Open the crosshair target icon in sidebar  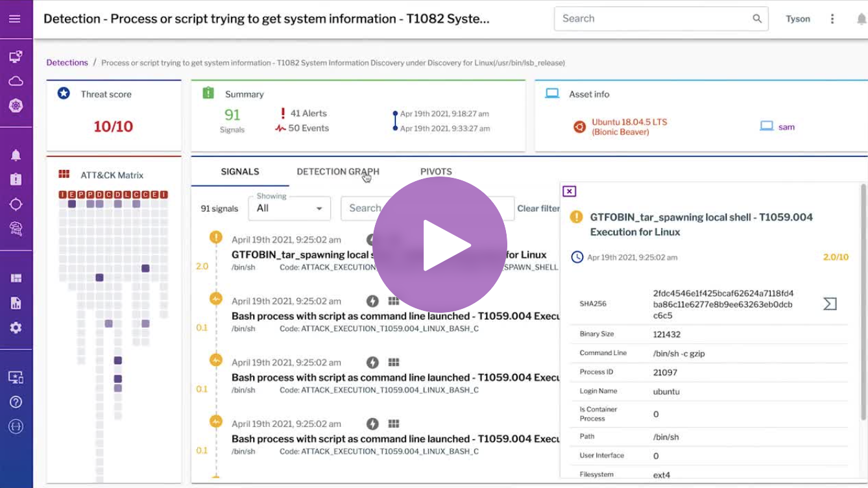[16, 204]
